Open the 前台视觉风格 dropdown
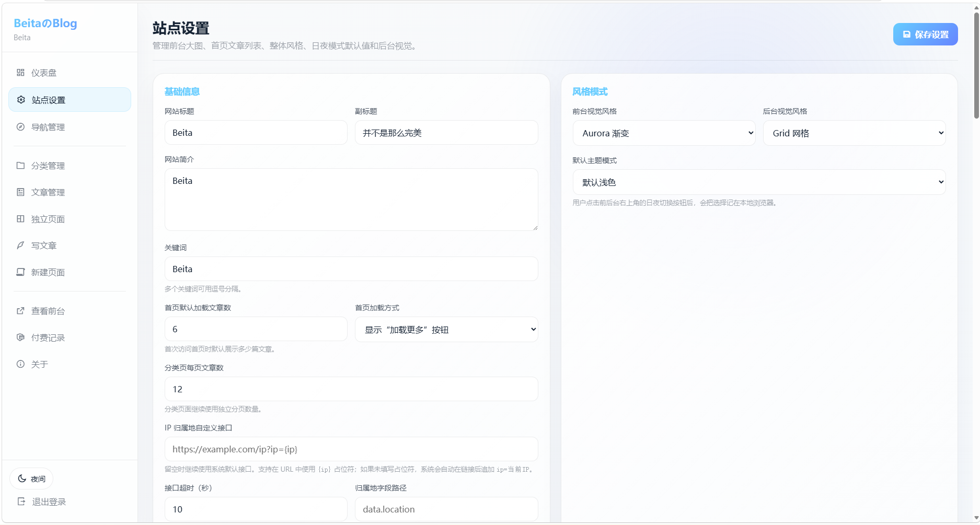980x525 pixels. pos(663,133)
